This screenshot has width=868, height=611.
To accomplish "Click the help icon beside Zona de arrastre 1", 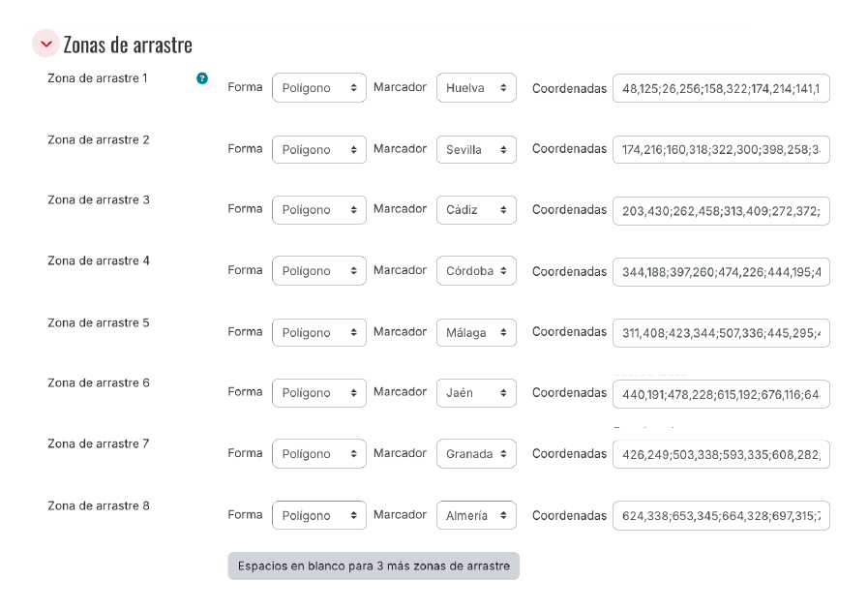I will (202, 78).
